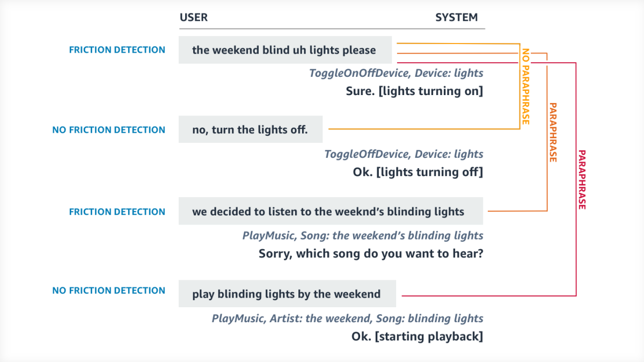Click 'Sorry, which song do you want to hear?'

click(x=371, y=253)
